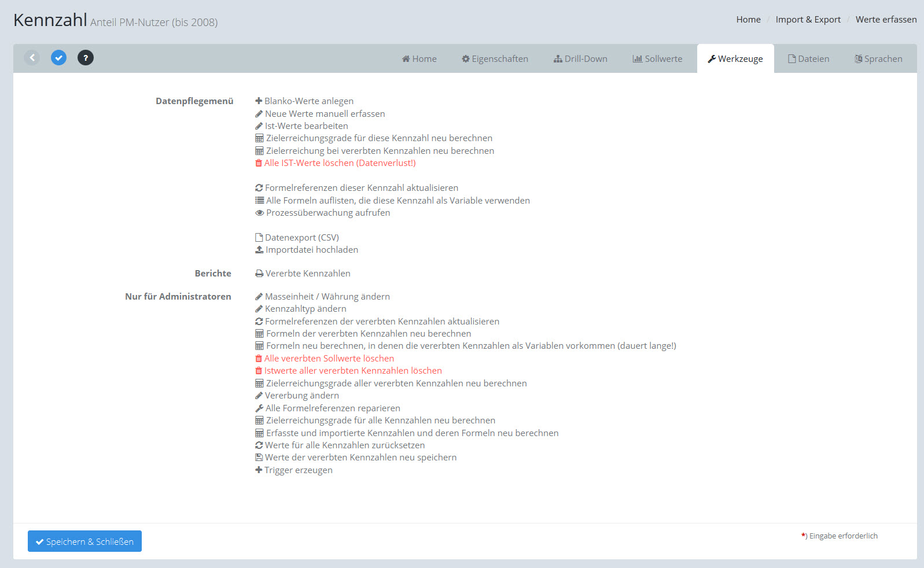Click the upload icon for Importdatei hochladen
Screen dimensions: 924x568
coord(259,250)
